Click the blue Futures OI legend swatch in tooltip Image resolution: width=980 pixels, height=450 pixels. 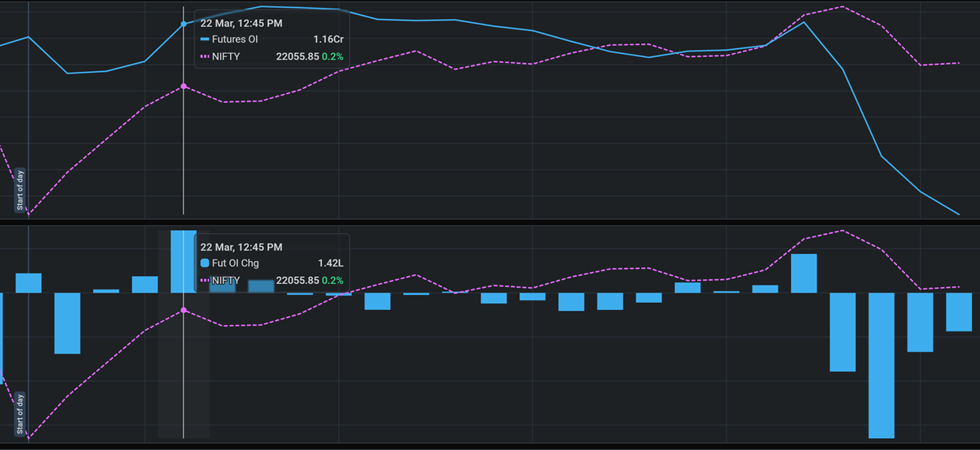(x=205, y=39)
